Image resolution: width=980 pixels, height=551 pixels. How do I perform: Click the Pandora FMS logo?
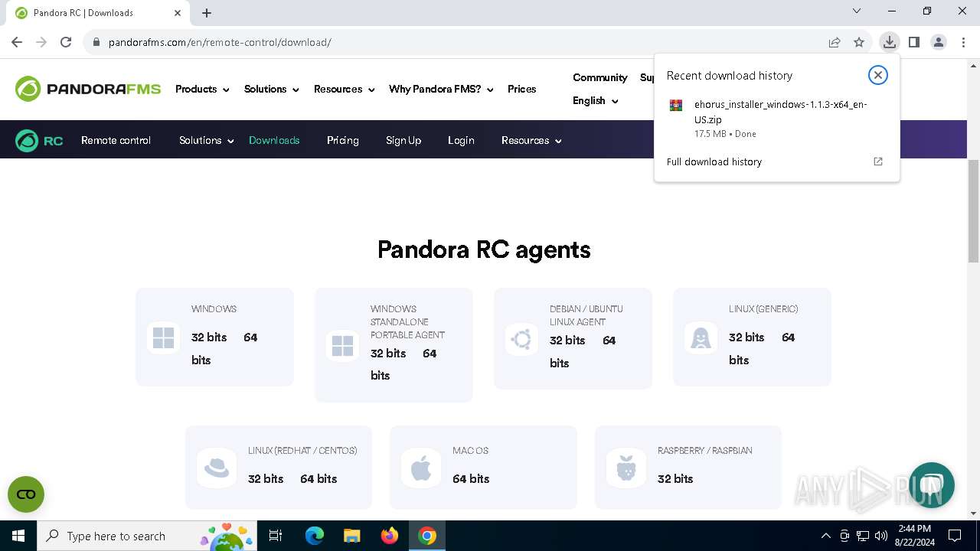(88, 89)
